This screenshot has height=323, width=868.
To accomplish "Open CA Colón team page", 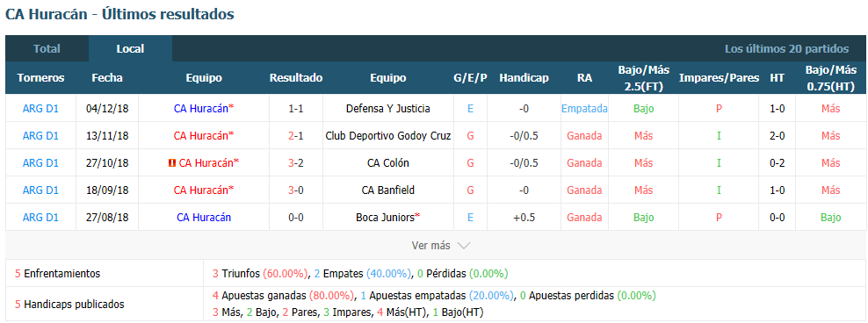I will tap(388, 163).
